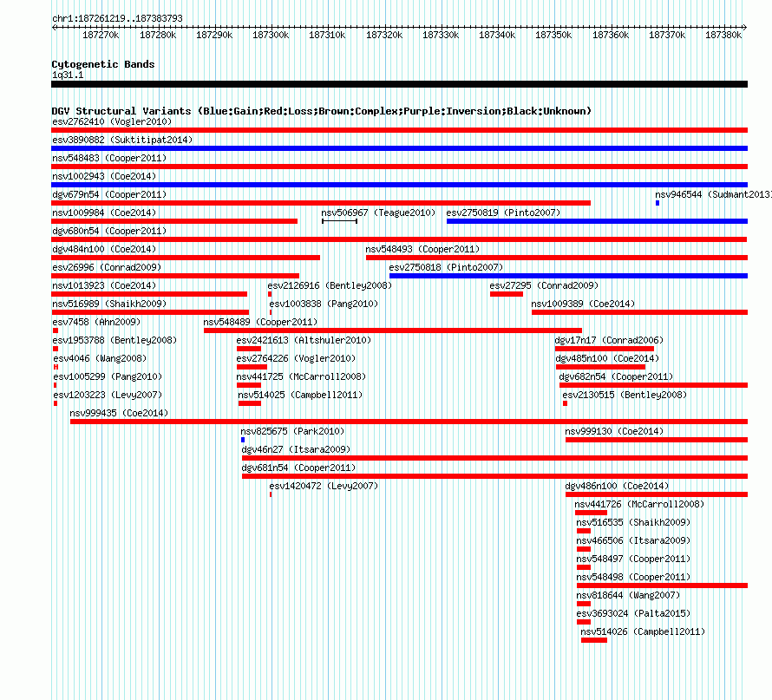Click dgv17n17 (Conrad2006) label

609,340
